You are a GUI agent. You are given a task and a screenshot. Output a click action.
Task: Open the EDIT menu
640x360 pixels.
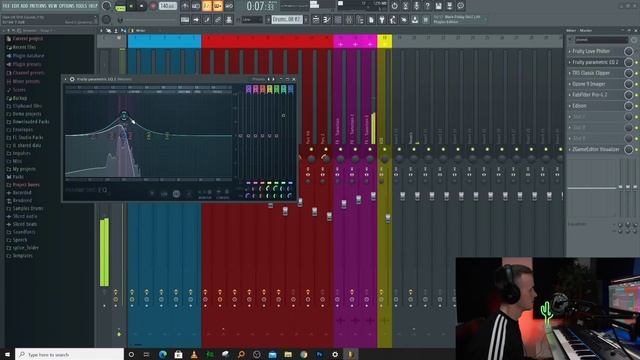(x=16, y=6)
